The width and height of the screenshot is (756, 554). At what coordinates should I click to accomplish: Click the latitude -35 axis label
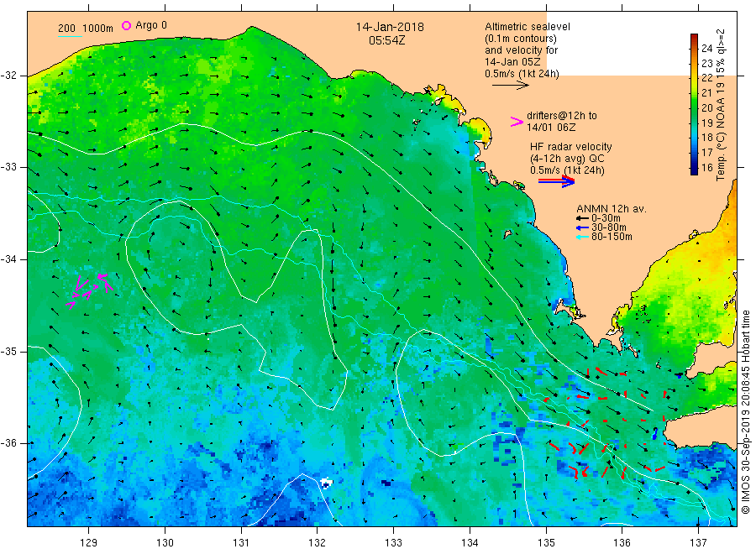tap(8, 351)
